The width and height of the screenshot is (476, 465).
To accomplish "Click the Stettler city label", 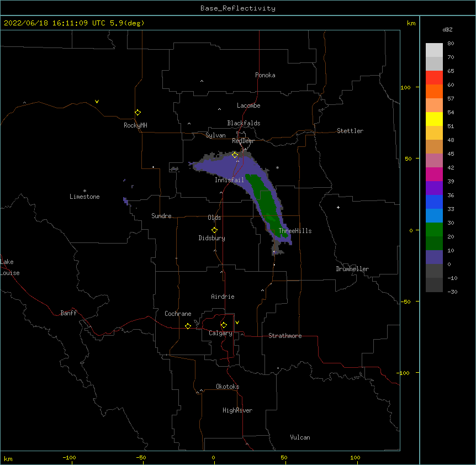I will point(350,131).
